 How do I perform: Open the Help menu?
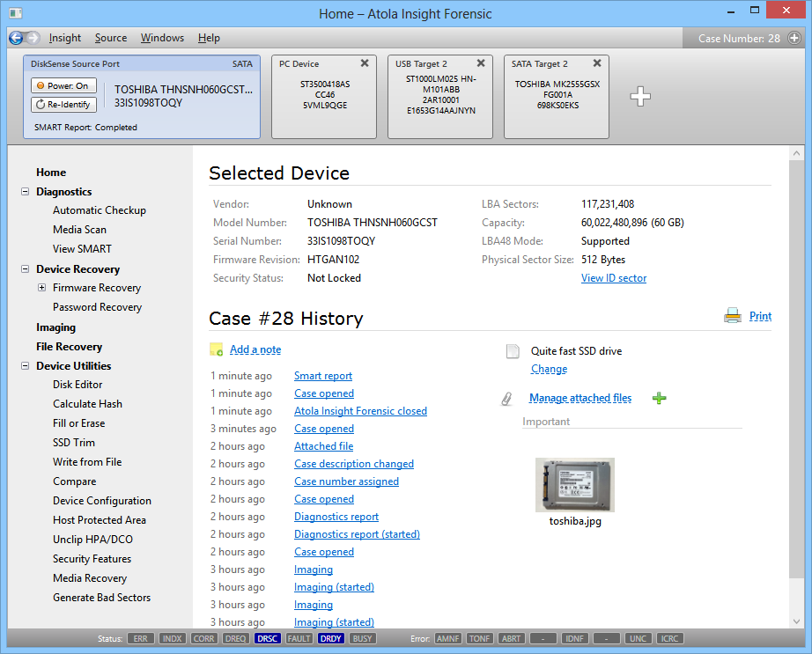[x=209, y=38]
